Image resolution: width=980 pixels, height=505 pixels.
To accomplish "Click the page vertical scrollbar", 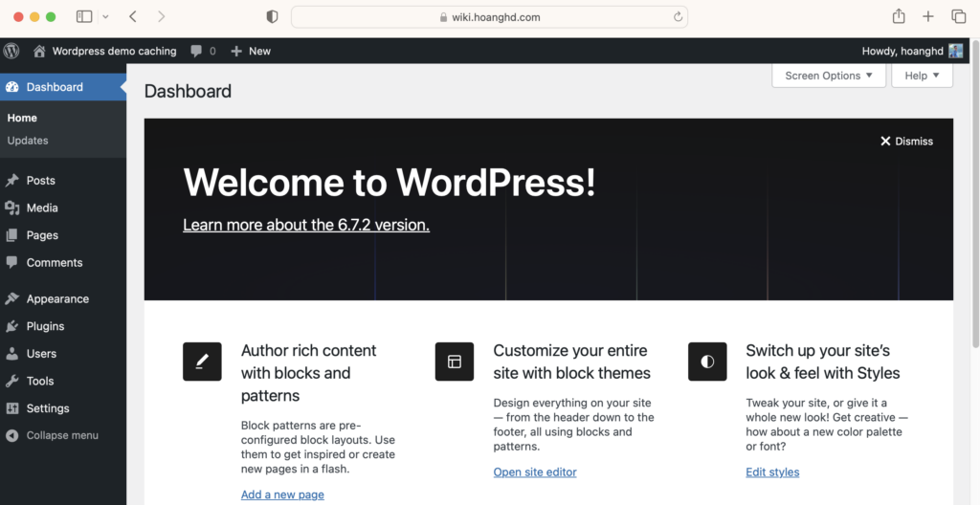I will [x=975, y=194].
